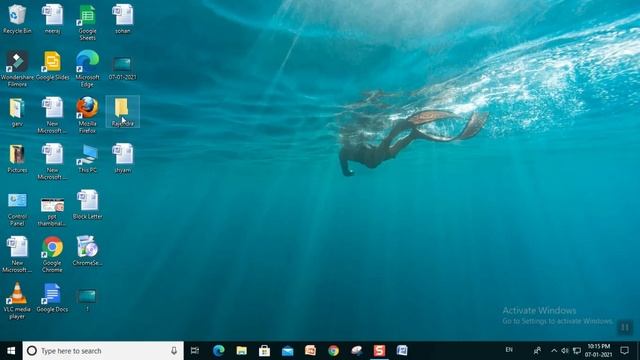Open Microsoft Store from the taskbar
640x360 pixels.
click(x=264, y=351)
